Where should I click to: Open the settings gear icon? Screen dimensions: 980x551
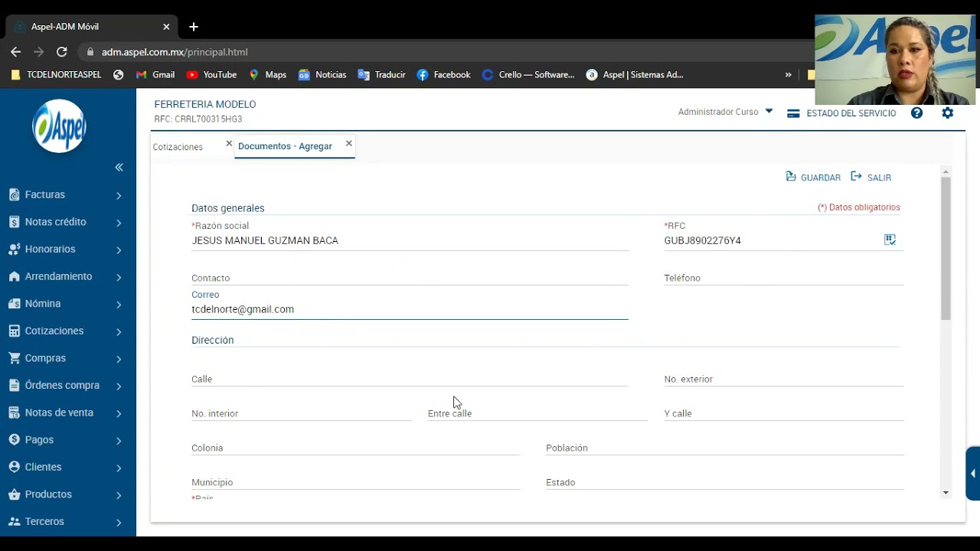(x=948, y=113)
